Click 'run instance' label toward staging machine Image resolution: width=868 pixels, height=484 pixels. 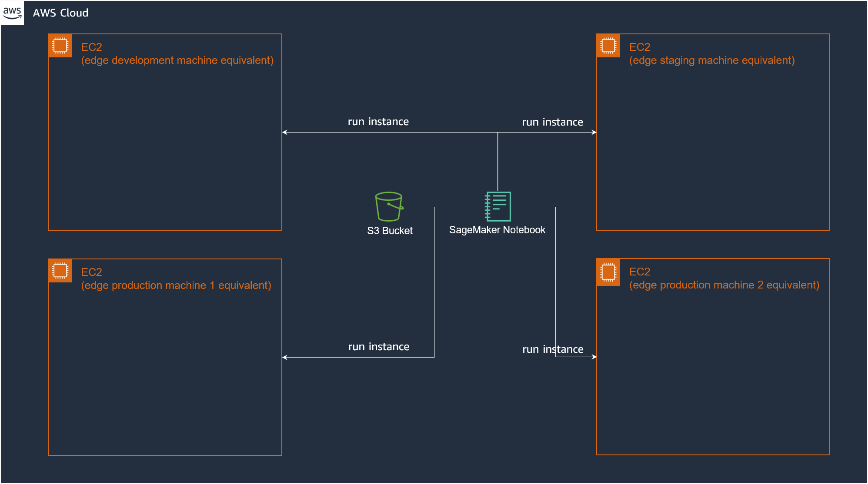[552, 122]
